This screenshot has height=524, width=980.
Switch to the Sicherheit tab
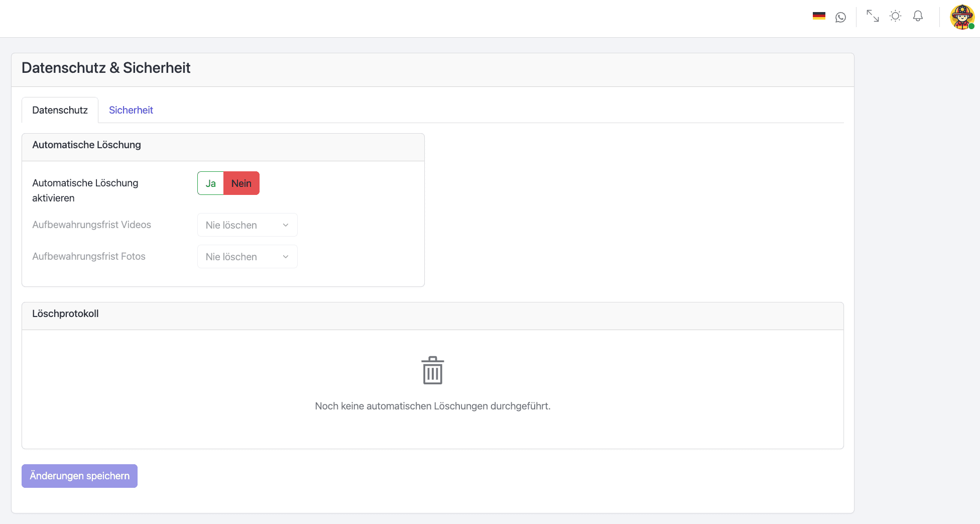131,110
